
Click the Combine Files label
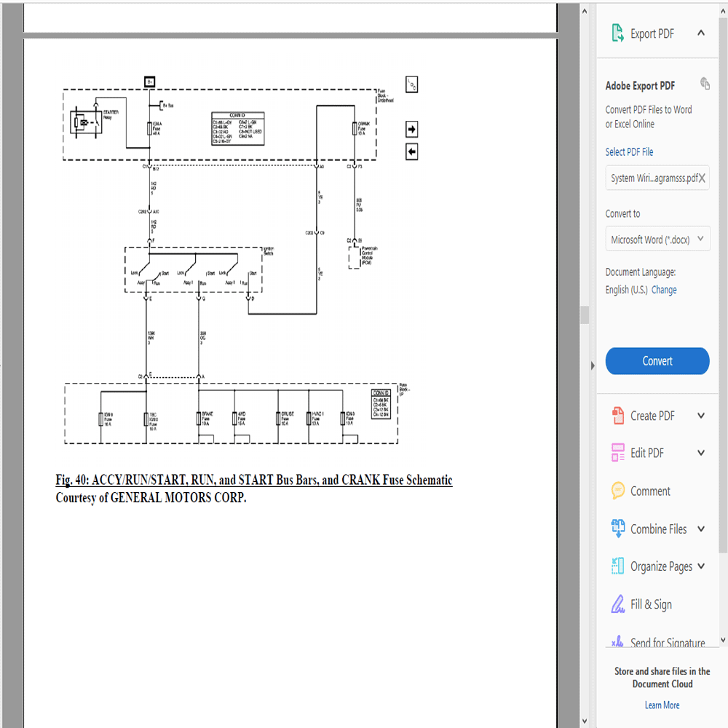(658, 529)
